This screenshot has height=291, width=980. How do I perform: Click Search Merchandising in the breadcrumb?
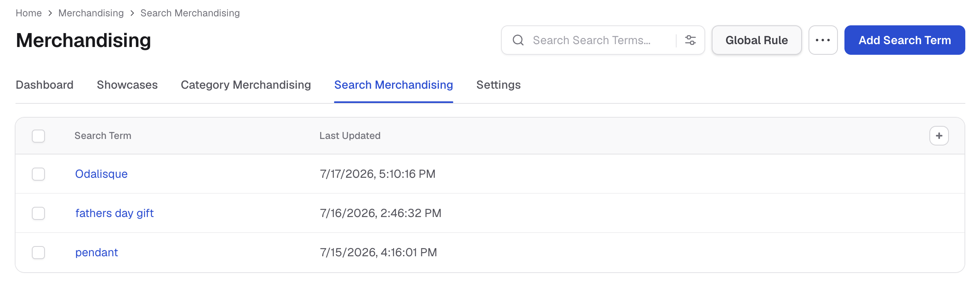pos(190,13)
